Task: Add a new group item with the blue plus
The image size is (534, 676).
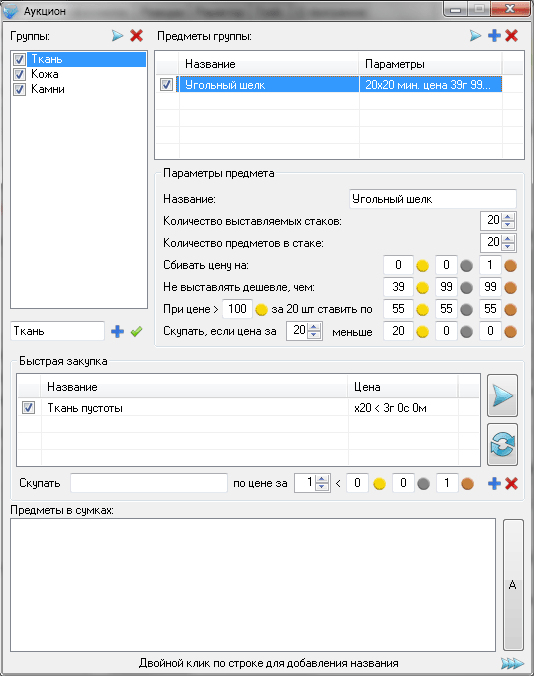Action: pyautogui.click(x=494, y=36)
